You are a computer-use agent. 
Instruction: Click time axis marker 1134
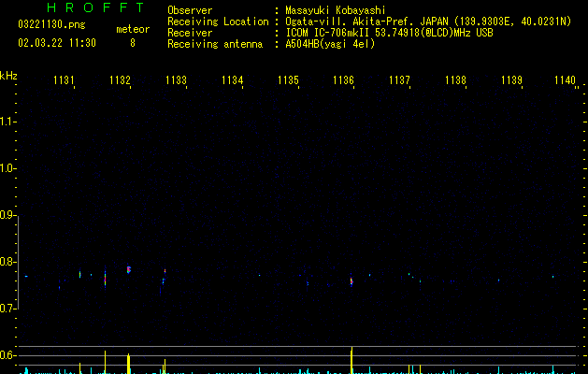point(232,79)
